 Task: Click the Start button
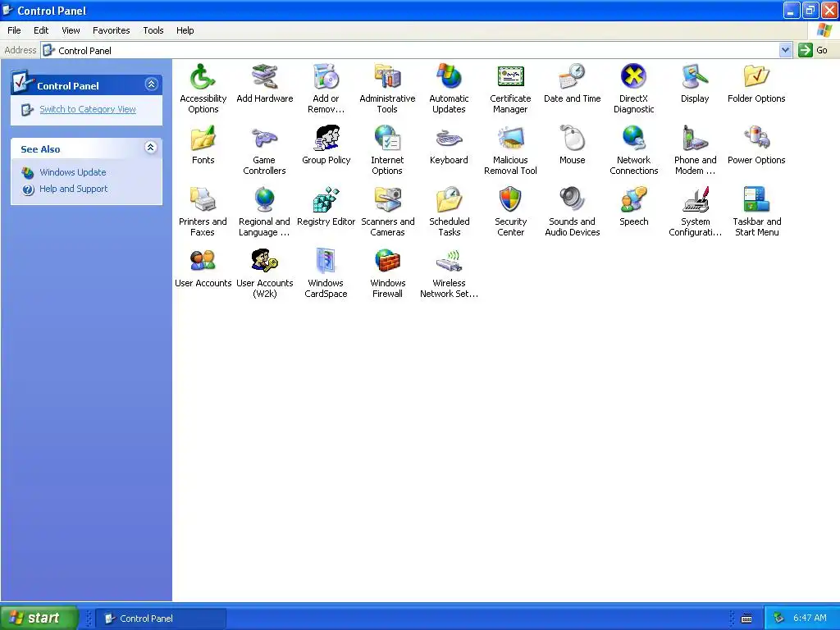pos(39,618)
